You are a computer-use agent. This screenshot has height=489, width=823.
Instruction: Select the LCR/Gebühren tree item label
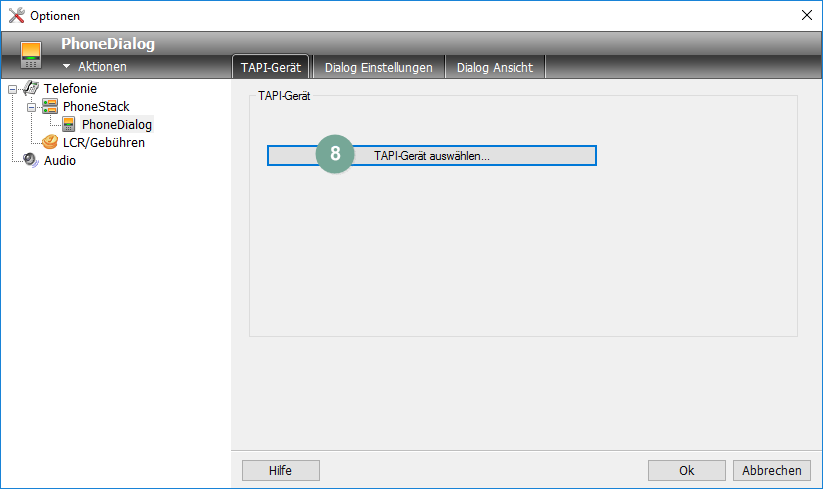click(x=103, y=143)
